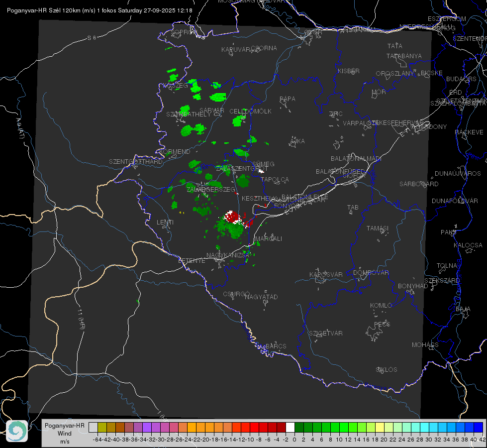Click the TATA city label

point(395,46)
